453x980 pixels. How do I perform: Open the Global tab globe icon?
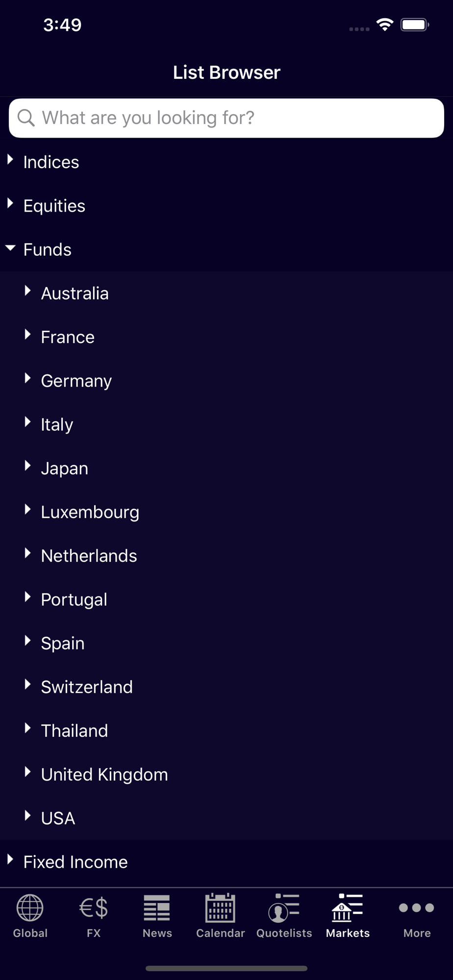tap(30, 908)
